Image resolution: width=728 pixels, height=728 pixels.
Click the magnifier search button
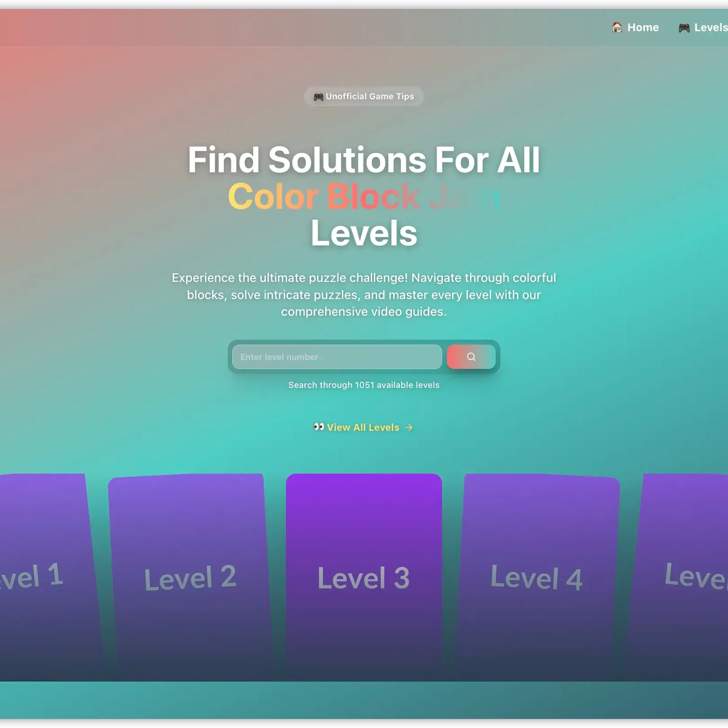pos(471,357)
